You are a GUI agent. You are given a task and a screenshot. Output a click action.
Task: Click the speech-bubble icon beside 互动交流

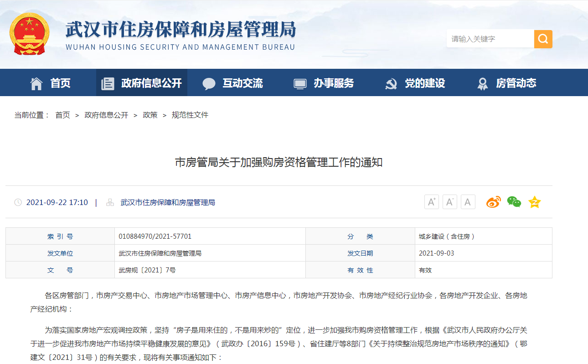pos(209,82)
